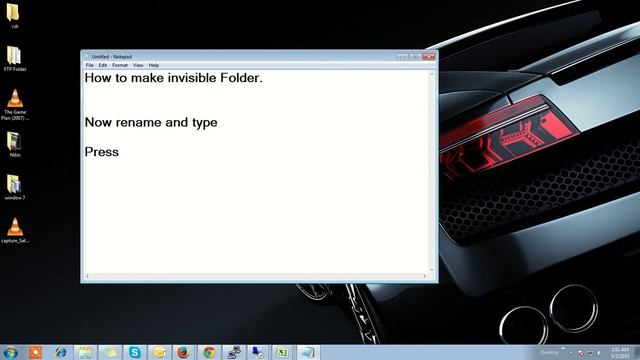Launch Firefox from the taskbar
This screenshot has width=640, height=360.
tap(184, 352)
